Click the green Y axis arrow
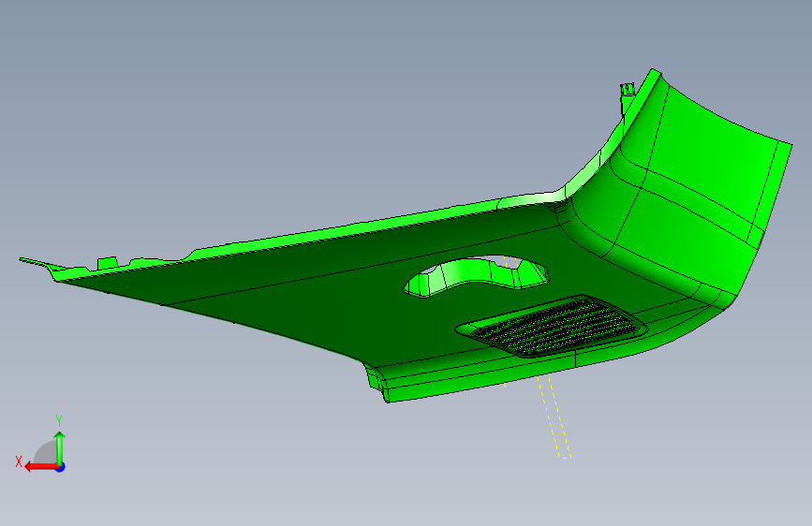812x526 pixels. click(60, 448)
